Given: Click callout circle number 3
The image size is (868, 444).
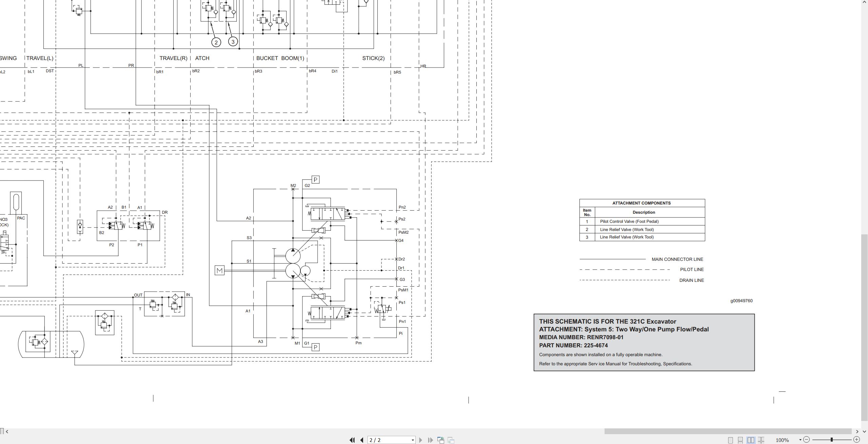Looking at the screenshot, I should tap(233, 41).
